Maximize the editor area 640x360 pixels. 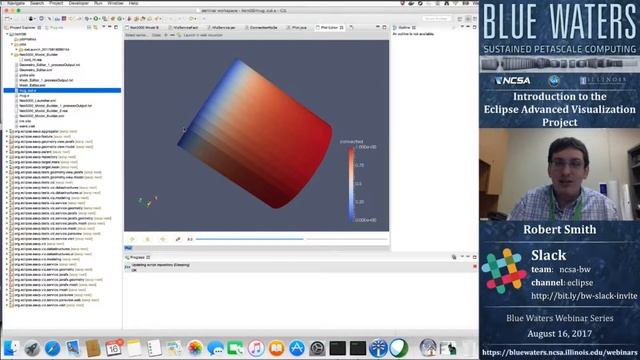pyautogui.click(x=384, y=27)
